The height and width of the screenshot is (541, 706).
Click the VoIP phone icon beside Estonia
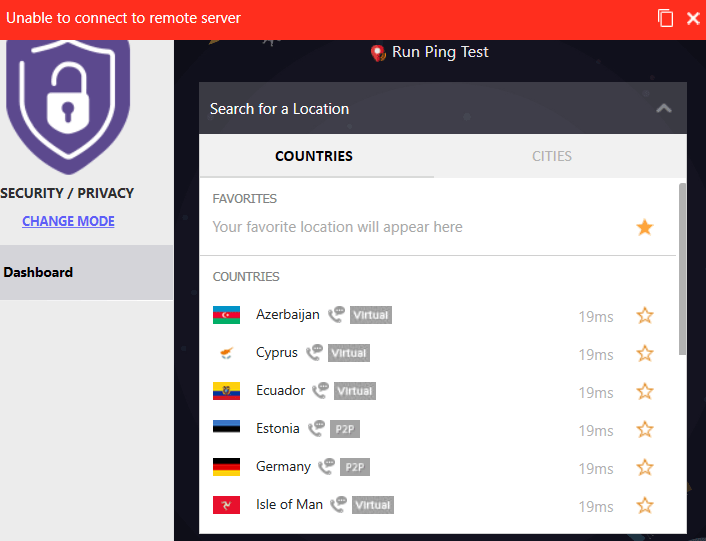coord(317,428)
